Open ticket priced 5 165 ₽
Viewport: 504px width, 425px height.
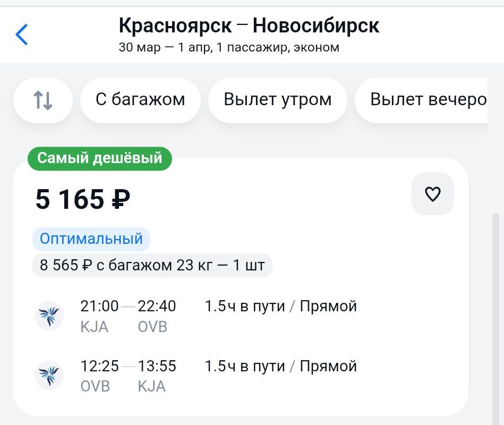pos(83,199)
